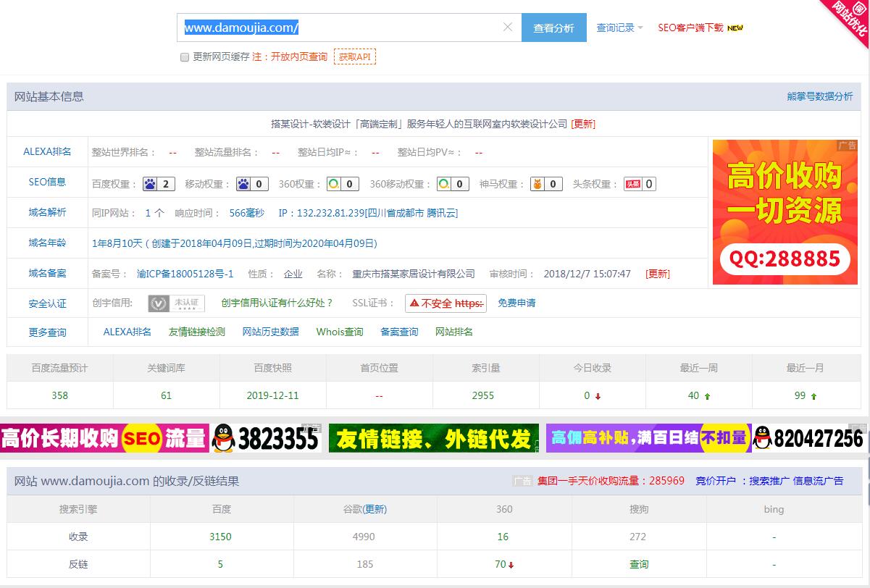Open the SEO客户端下载 link
The height and width of the screenshot is (588, 870).
[x=690, y=28]
